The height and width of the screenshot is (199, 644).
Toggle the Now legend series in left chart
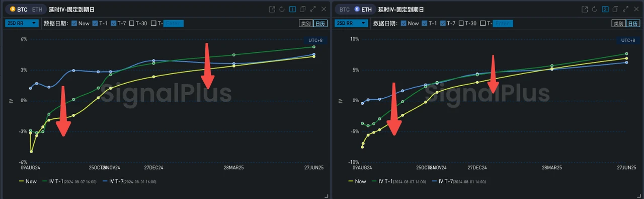pyautogui.click(x=28, y=181)
